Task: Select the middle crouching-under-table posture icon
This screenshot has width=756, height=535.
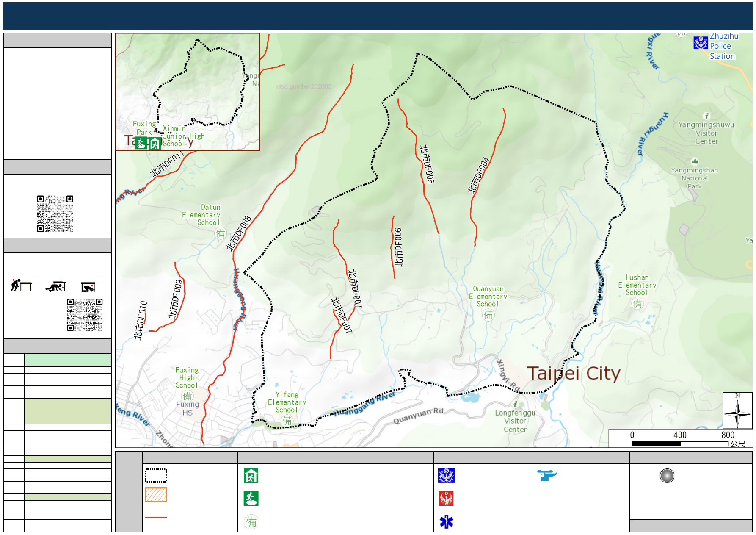Action: 55,287
